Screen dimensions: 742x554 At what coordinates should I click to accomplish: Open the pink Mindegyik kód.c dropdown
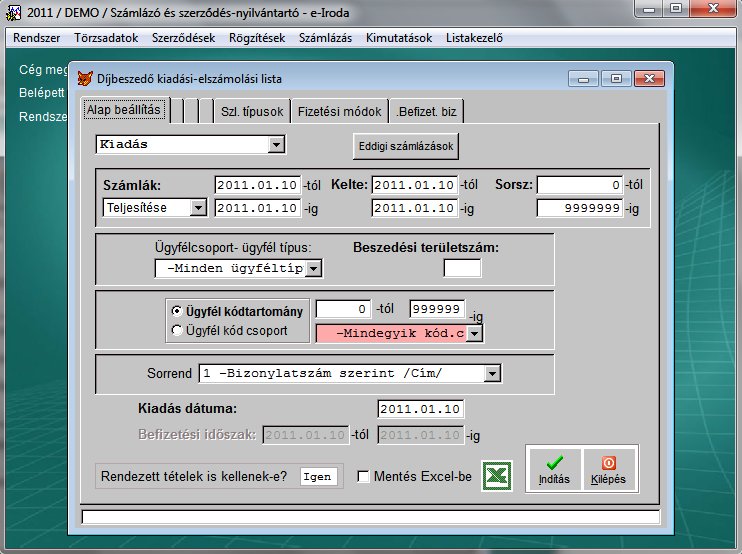(x=474, y=333)
